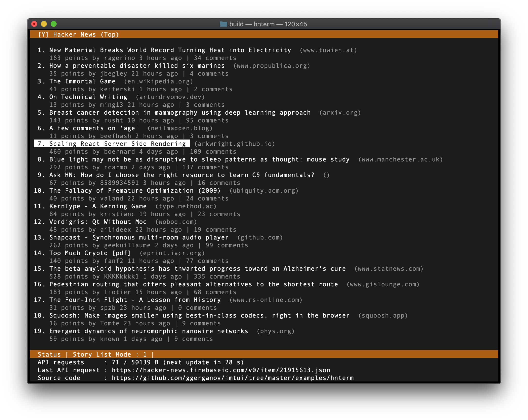Click the folder icon in the title bar
Image resolution: width=528 pixels, height=420 pixels.
click(x=223, y=24)
